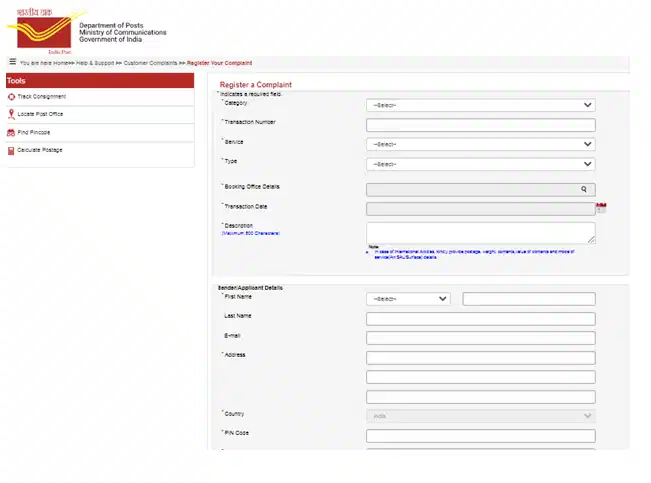Select Calculate Postage in Tools menu
This screenshot has height=483, width=651.
point(40,151)
